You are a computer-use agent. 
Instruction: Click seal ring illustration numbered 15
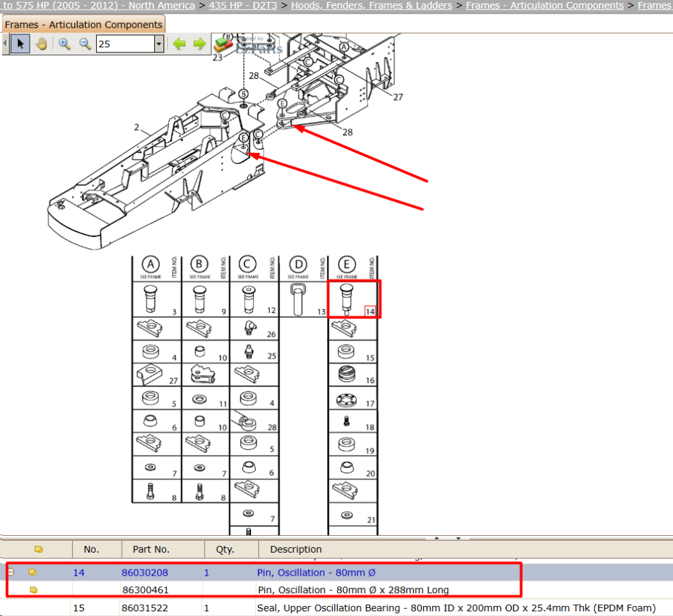346,351
